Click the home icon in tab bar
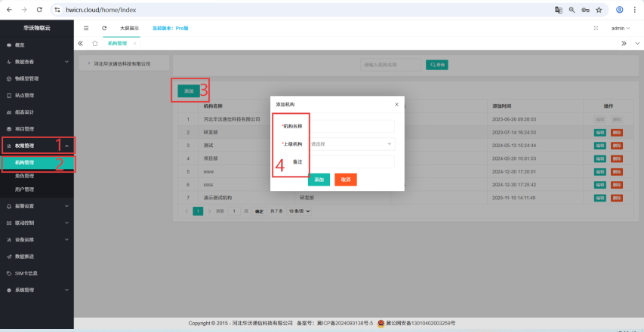Image resolution: width=644 pixels, height=332 pixels. 94,44
